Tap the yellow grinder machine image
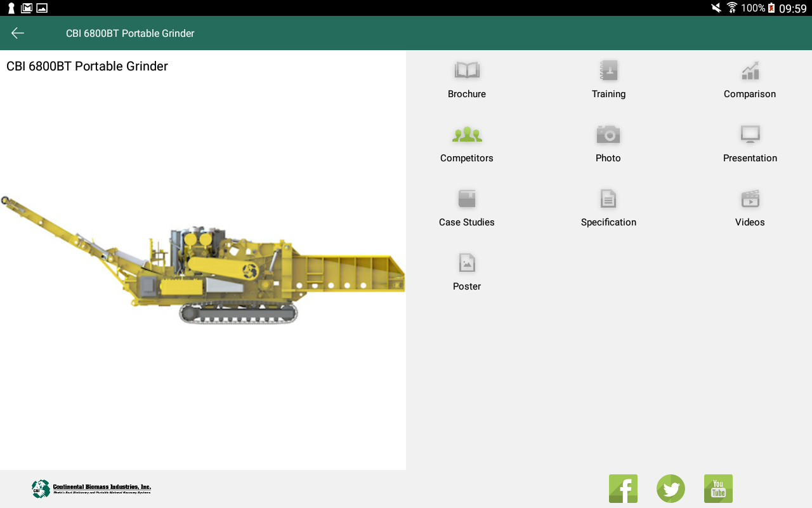Image resolution: width=812 pixels, height=508 pixels. pyautogui.click(x=202, y=260)
